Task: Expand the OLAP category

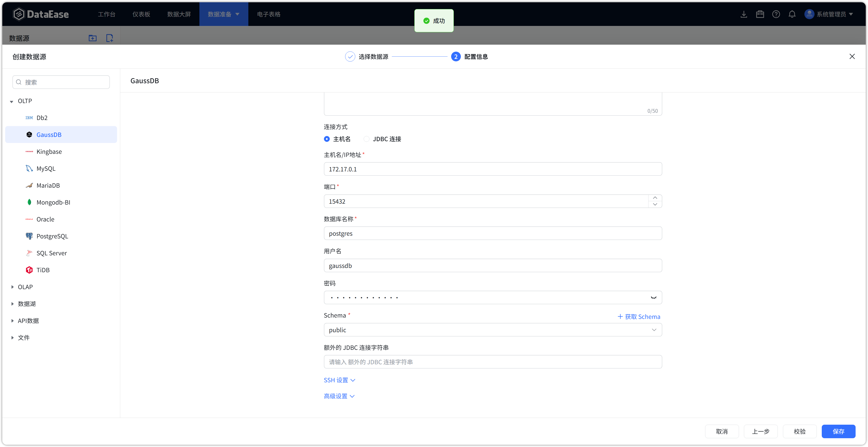Action: [12, 287]
